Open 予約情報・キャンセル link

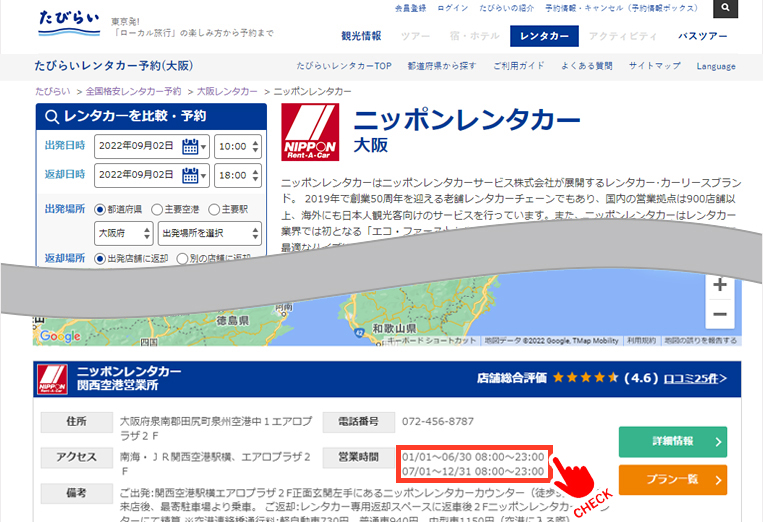point(621,8)
